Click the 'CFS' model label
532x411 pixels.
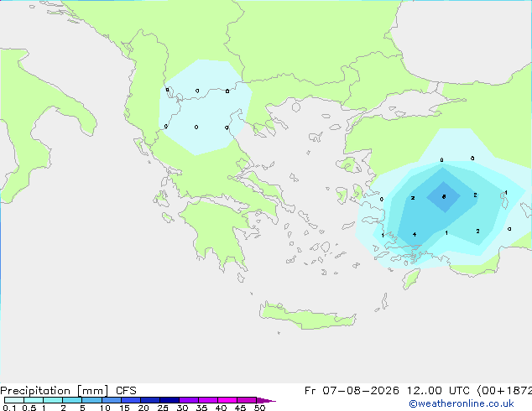coord(126,391)
